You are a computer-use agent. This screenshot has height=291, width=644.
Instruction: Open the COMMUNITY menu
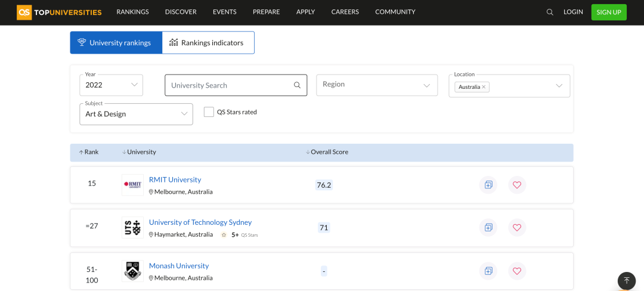pos(395,12)
